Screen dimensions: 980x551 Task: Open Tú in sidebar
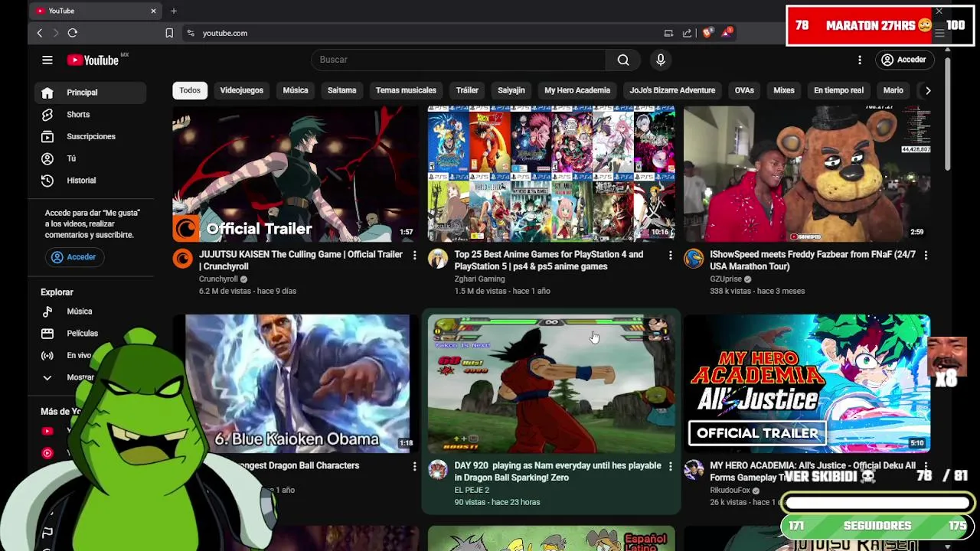[90, 158]
